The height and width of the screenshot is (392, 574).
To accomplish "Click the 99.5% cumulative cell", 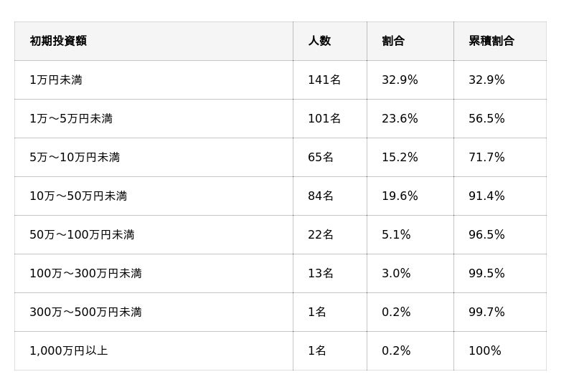I will pyautogui.click(x=486, y=273).
